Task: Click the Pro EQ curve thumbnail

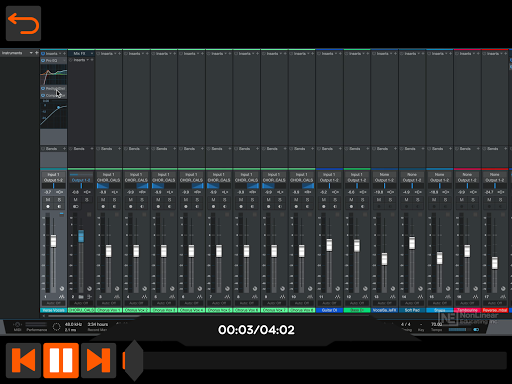Action: pyautogui.click(x=54, y=75)
